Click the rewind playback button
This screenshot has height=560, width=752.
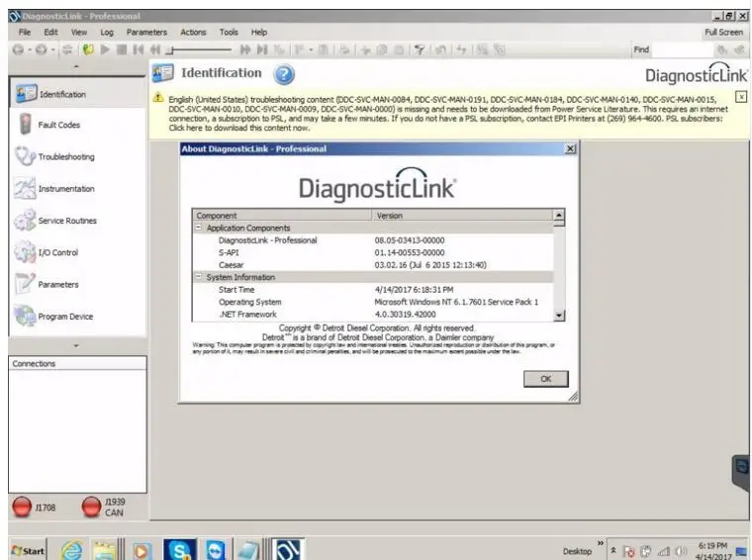pyautogui.click(x=155, y=49)
